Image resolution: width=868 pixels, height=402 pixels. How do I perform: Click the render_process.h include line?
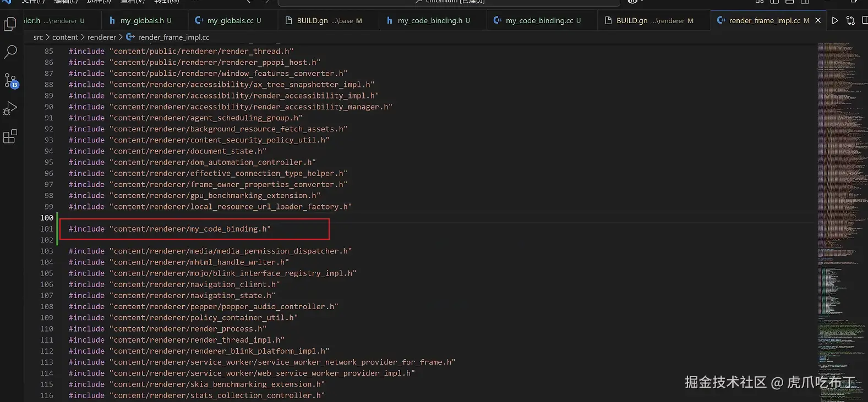point(167,329)
